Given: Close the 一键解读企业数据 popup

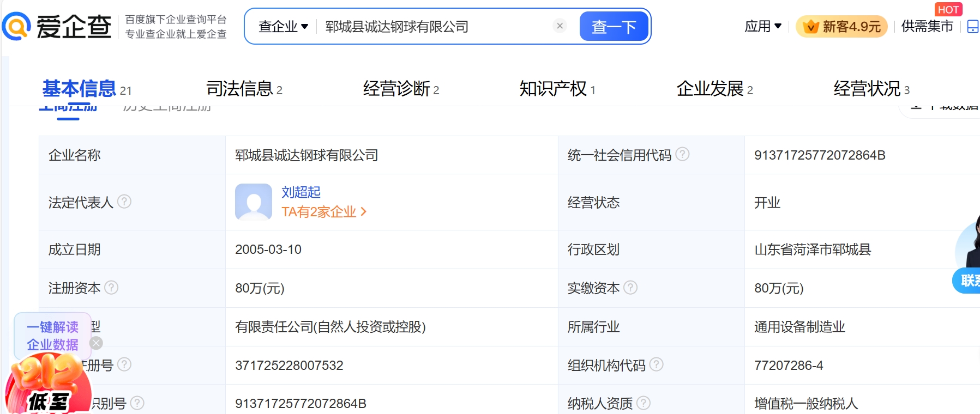Looking at the screenshot, I should (96, 343).
